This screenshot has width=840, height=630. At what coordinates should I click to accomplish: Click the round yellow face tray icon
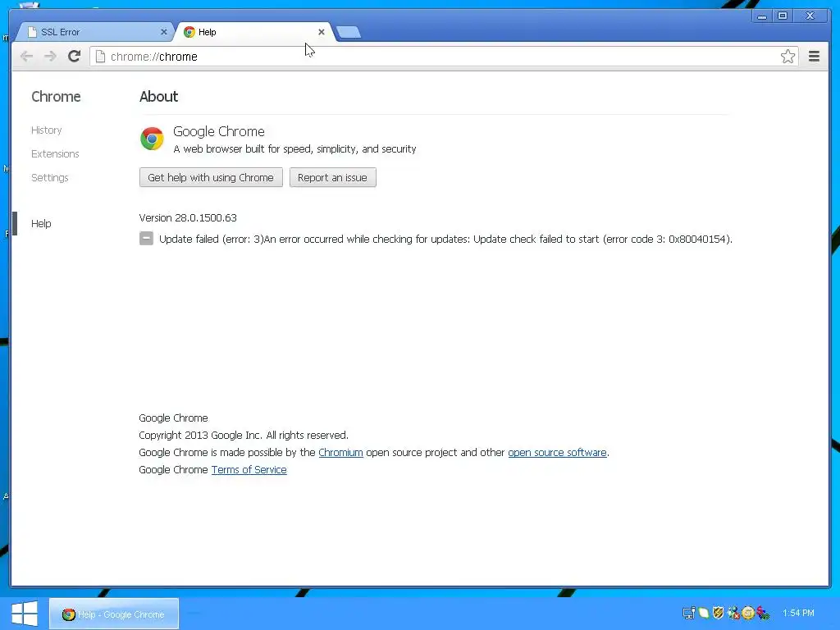(x=748, y=613)
